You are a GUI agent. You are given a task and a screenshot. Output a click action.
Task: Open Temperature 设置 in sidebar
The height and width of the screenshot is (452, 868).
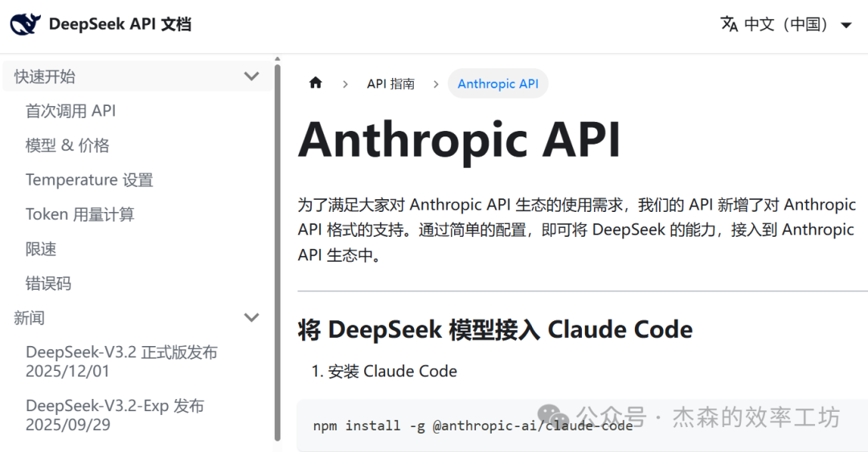tap(89, 180)
